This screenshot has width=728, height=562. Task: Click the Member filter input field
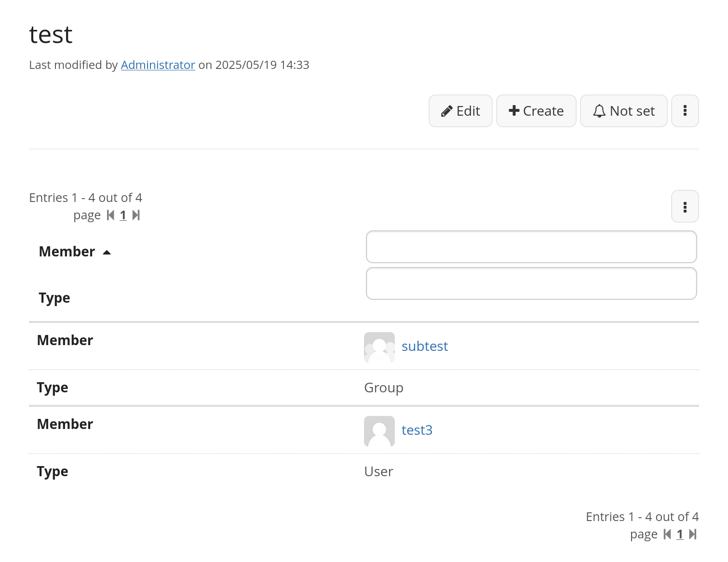coord(531,247)
